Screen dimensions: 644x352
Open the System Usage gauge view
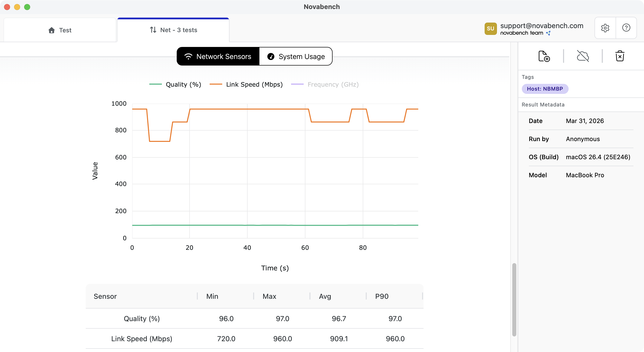(x=296, y=56)
